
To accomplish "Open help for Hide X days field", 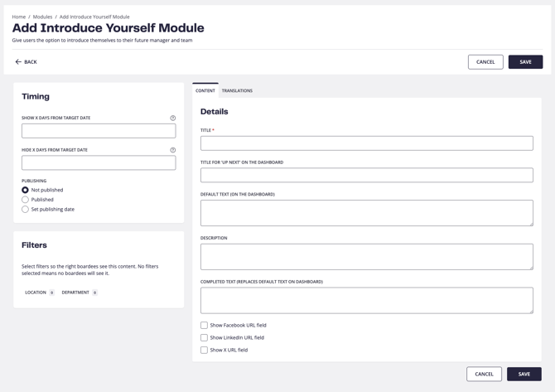I will coord(173,150).
